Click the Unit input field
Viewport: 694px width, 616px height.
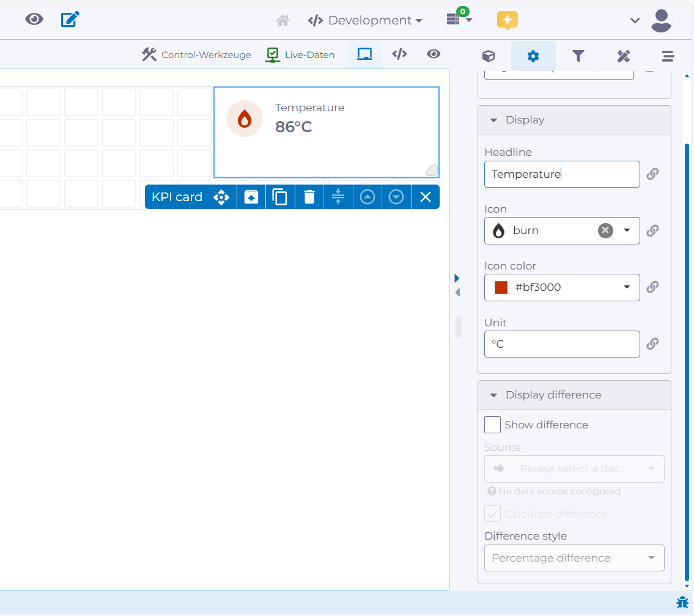pyautogui.click(x=561, y=343)
